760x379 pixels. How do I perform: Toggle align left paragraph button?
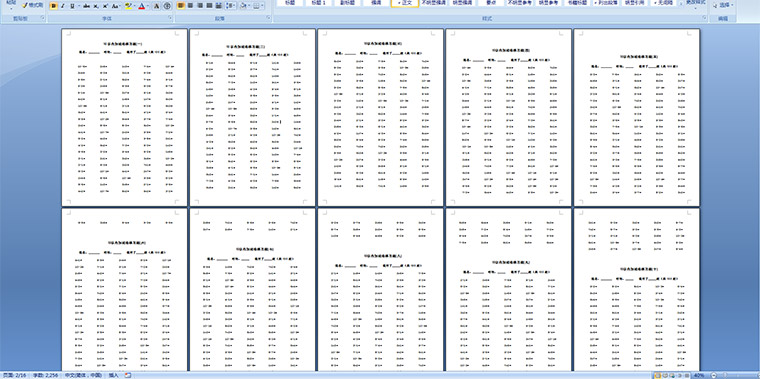point(180,6)
